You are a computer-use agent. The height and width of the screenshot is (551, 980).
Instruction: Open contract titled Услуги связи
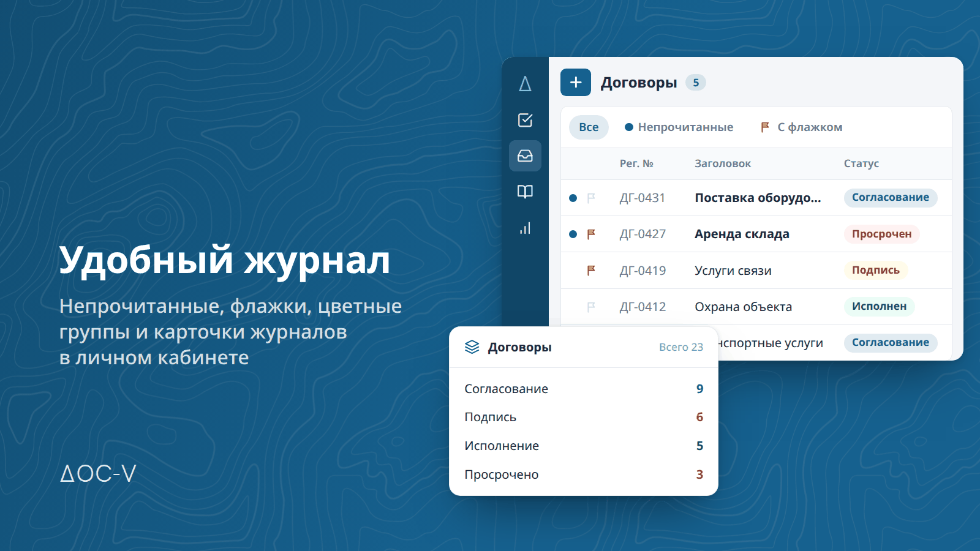point(733,271)
